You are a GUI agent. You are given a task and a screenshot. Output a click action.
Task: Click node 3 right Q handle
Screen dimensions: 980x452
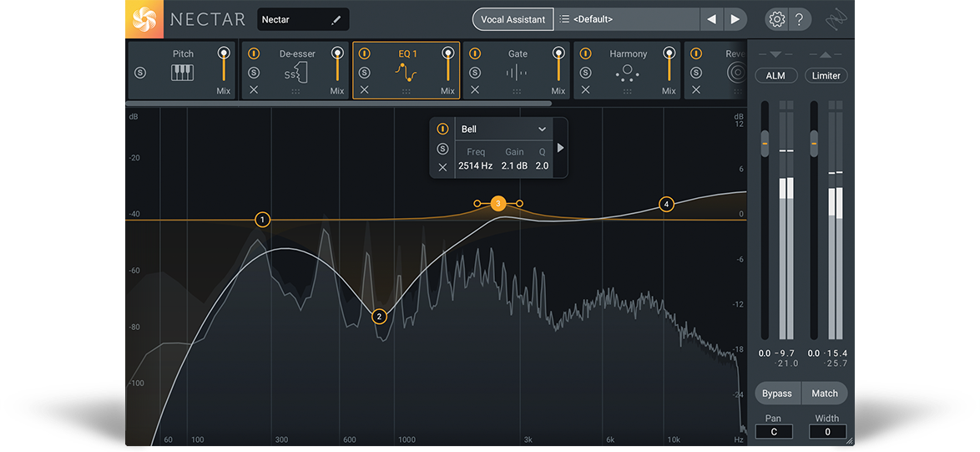coord(519,203)
